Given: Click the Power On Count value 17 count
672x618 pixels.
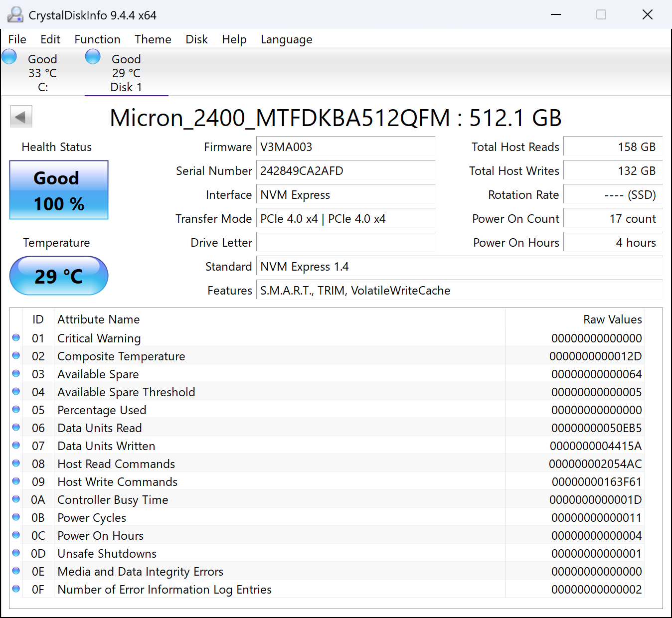Looking at the screenshot, I should coord(613,219).
